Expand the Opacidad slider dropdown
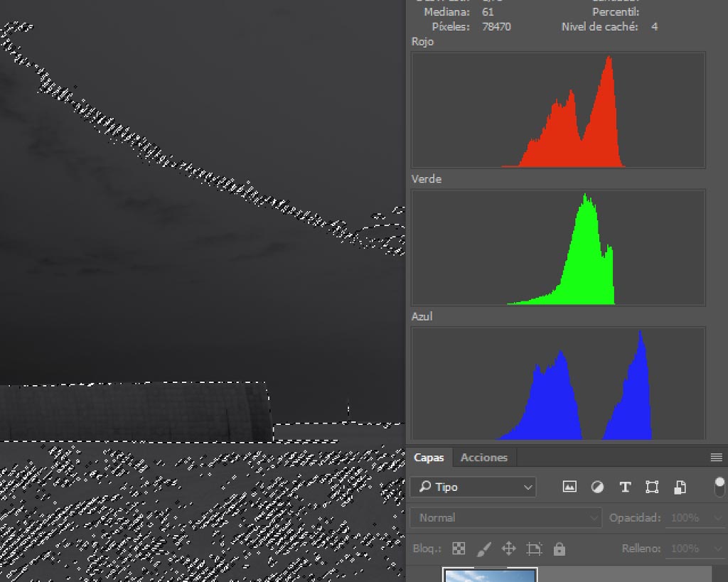 [719, 517]
